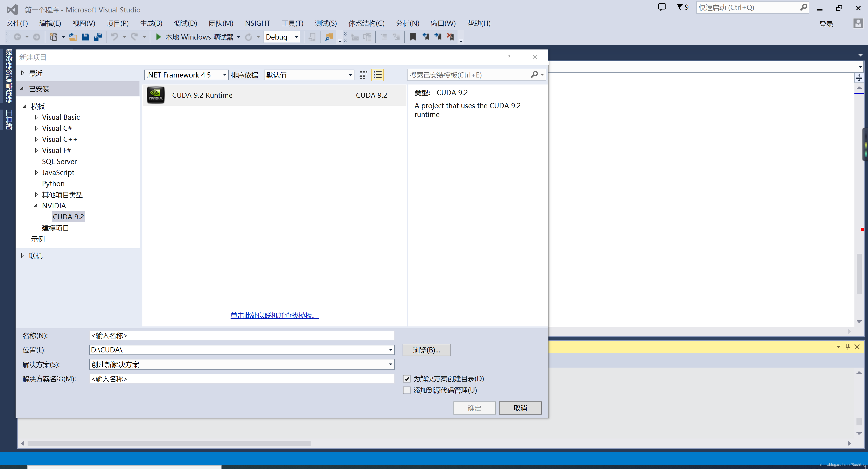Click the 搜索已安装模板 search field
868x469 pixels.
[x=468, y=75]
